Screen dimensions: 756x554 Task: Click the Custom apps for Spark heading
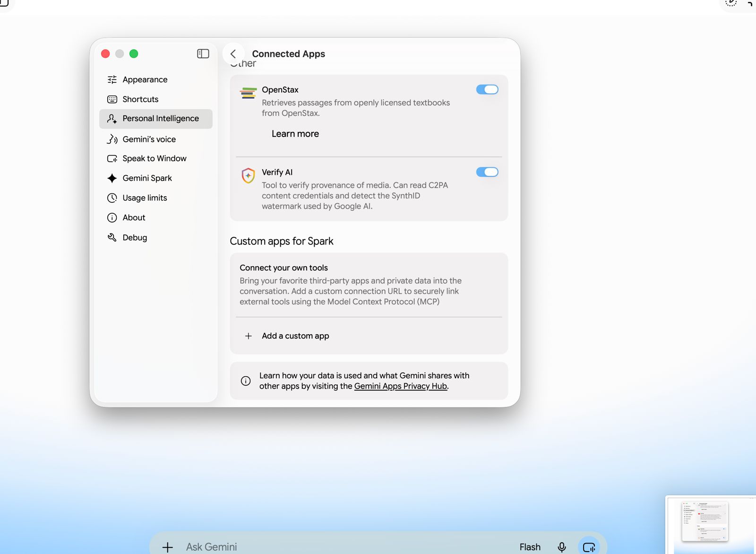282,241
